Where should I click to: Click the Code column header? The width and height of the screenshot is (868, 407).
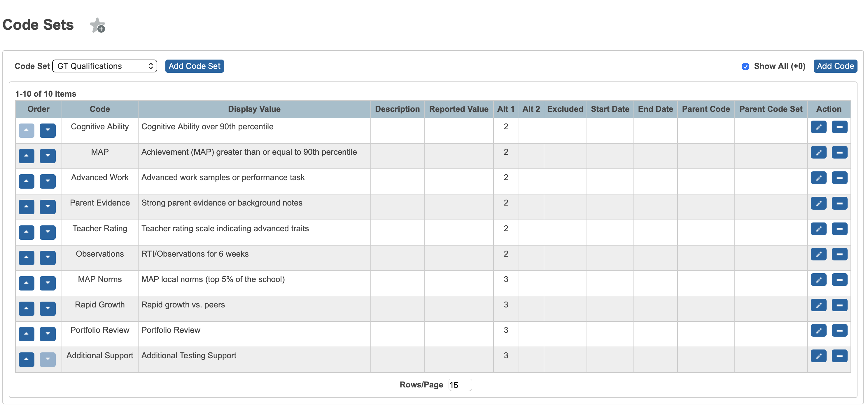[x=100, y=109]
